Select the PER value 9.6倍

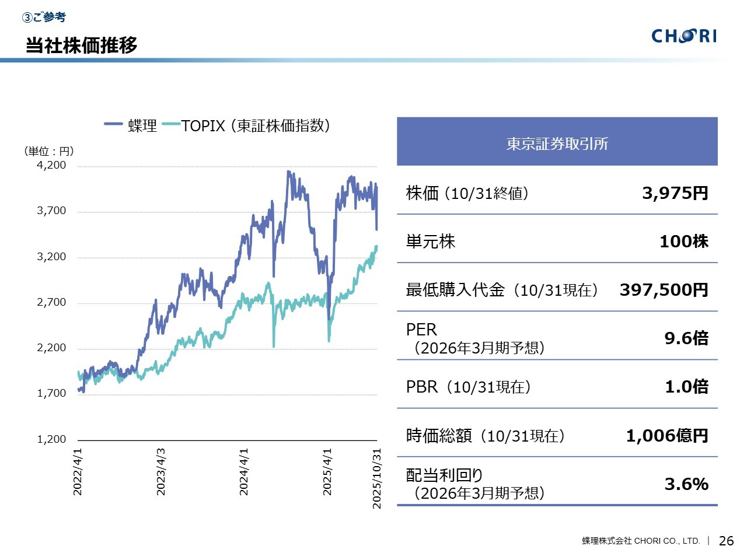pyautogui.click(x=686, y=338)
